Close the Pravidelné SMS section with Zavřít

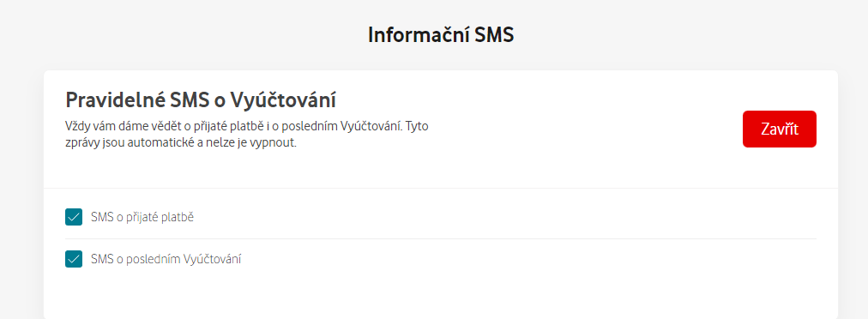click(780, 129)
